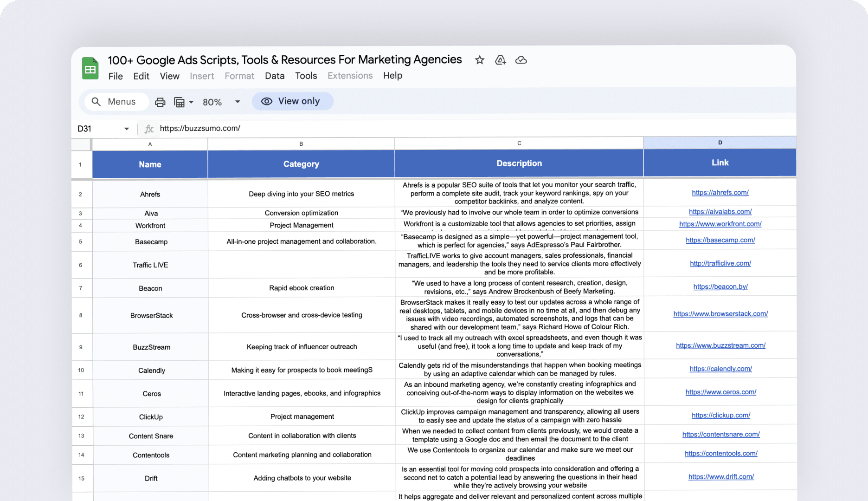
Task: Open the workfront.com link
Action: pos(720,224)
